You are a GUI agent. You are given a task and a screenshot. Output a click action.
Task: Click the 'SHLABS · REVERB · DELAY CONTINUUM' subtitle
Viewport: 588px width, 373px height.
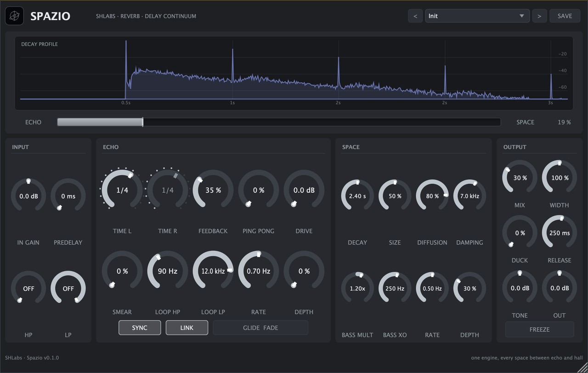146,16
